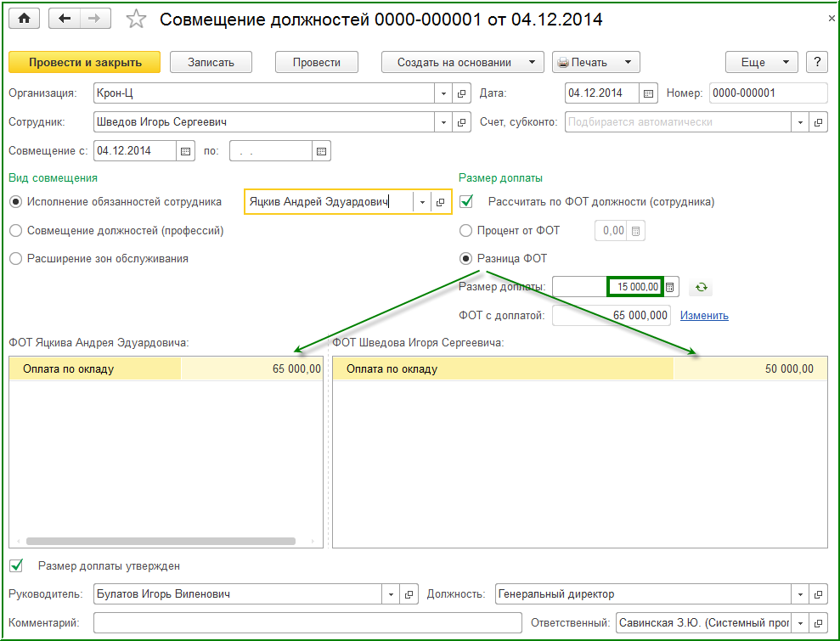The image size is (840, 641).
Task: Expand the Должность dropdown
Action: 799,594
